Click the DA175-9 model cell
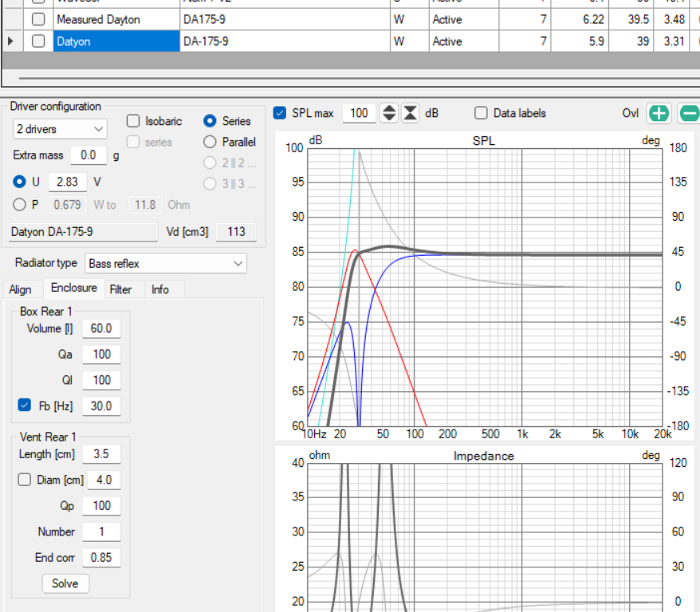700x612 pixels. 285,19
